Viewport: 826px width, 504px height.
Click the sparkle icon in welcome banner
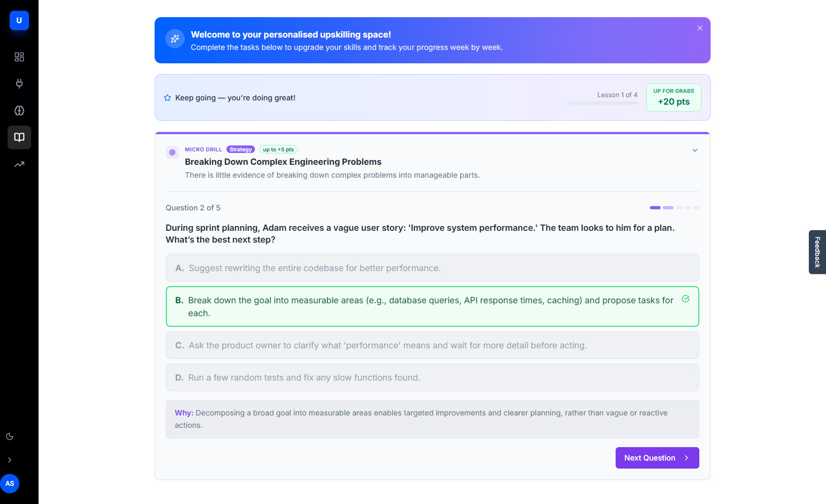(174, 39)
